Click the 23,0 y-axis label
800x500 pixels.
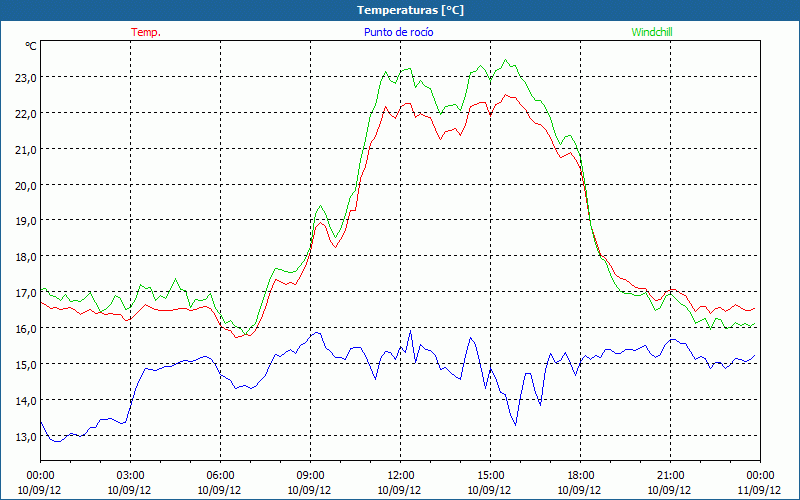(27, 78)
